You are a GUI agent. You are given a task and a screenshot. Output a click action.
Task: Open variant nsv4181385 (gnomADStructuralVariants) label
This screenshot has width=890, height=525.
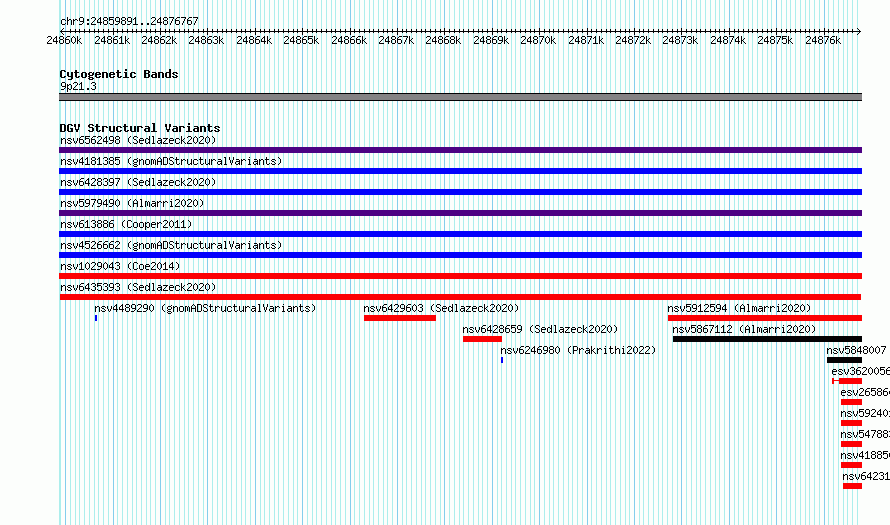pos(171,161)
